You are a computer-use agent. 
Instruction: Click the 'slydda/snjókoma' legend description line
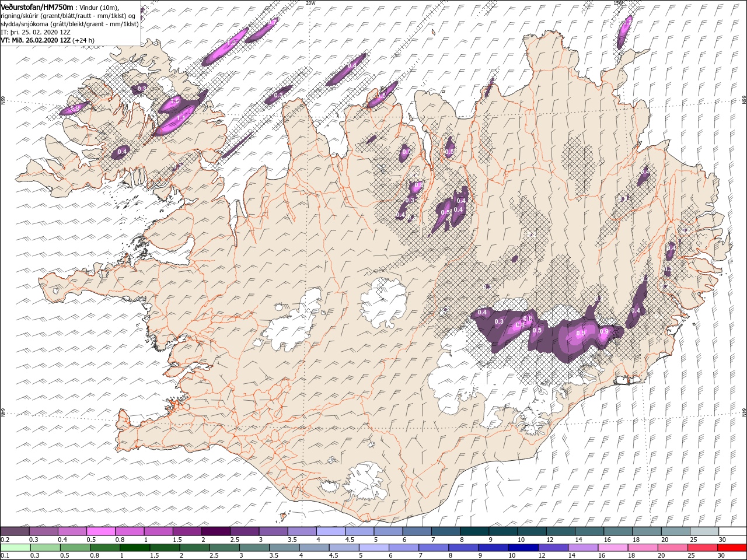pos(70,24)
